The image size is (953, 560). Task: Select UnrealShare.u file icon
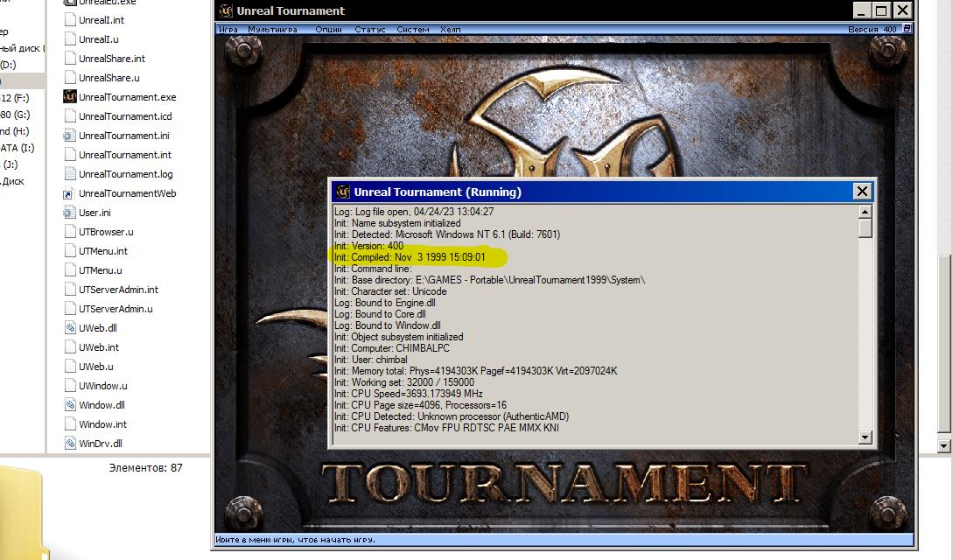[x=70, y=78]
